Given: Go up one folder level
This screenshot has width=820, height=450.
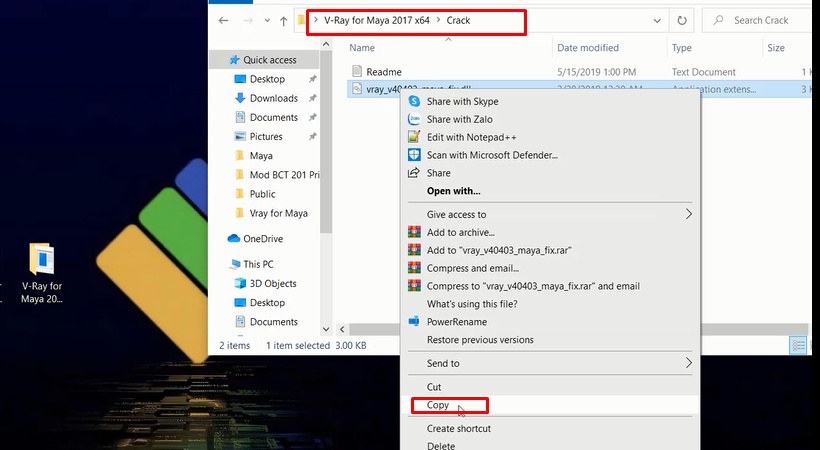Looking at the screenshot, I should click(283, 21).
